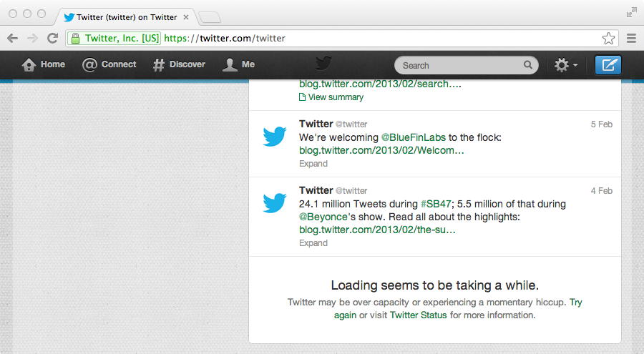644x354 pixels.
Task: Close the Twitter browser tab
Action: pyautogui.click(x=186, y=17)
